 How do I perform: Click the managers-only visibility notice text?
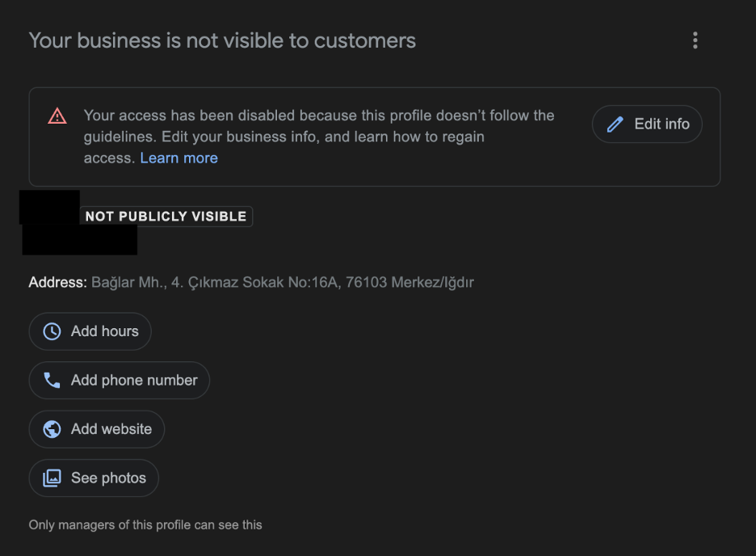tap(145, 524)
